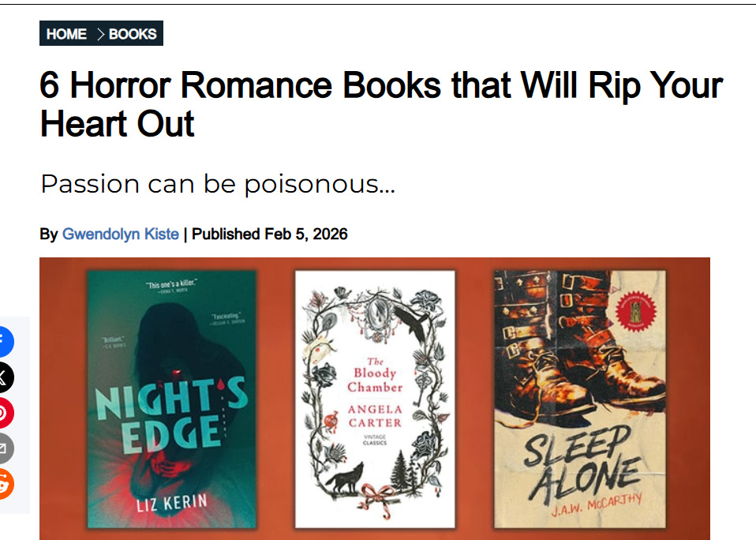The width and height of the screenshot is (756, 540).
Task: Click the LIZ KERIN name on the cover
Action: click(172, 504)
